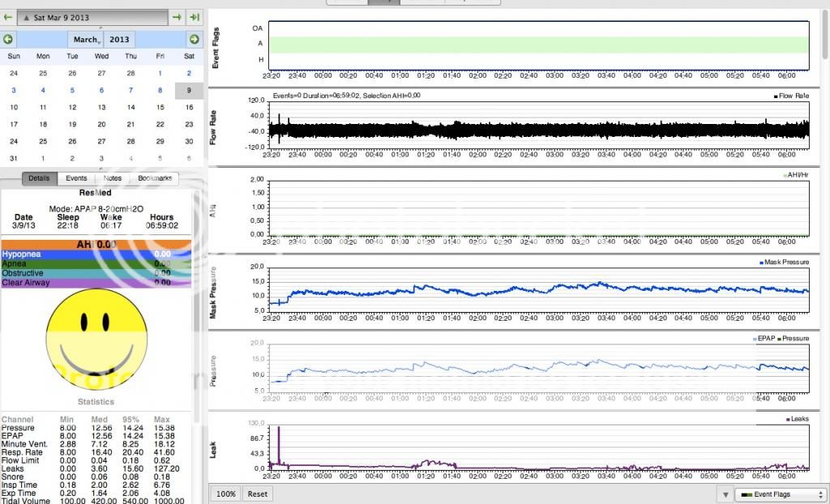Show previous month in calendar
Screen dimensions: 830x504
[8, 39]
